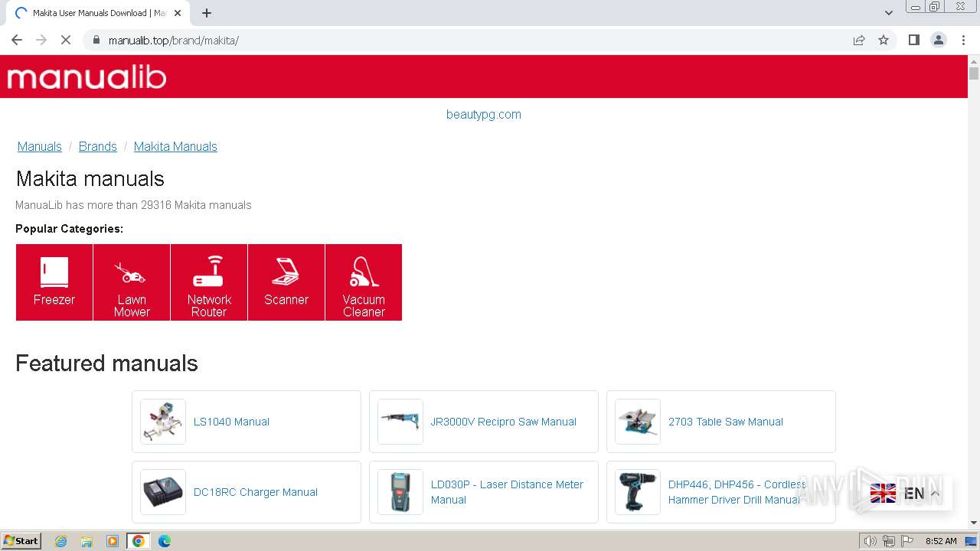Open the Lawn Mower category tile
The height and width of the screenshot is (551, 980).
[x=132, y=282]
